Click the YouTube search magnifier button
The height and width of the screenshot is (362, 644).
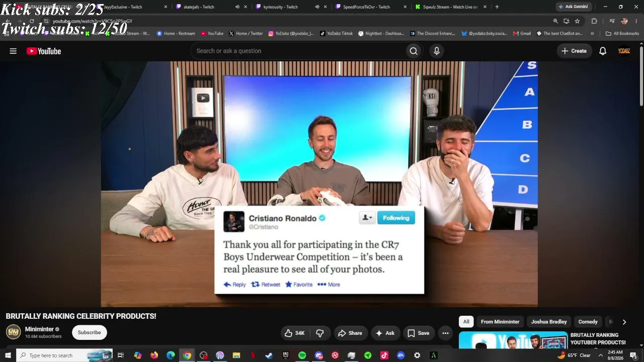[x=414, y=51]
